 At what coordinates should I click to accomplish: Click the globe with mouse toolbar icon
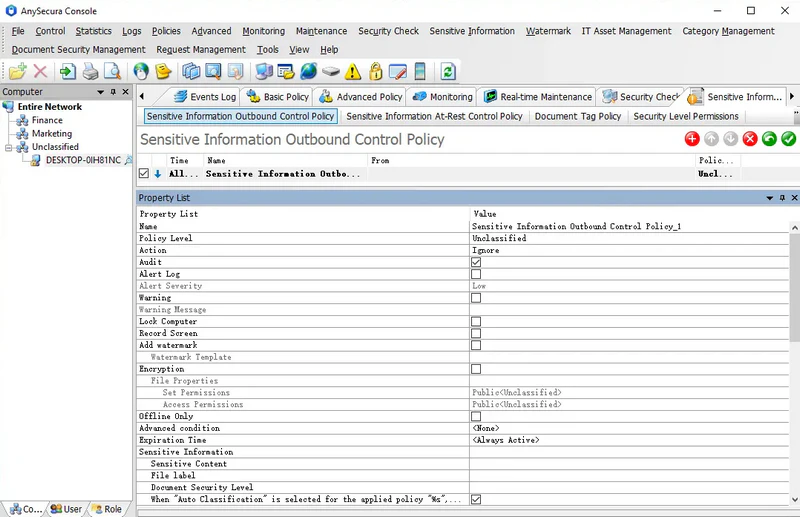click(x=141, y=71)
